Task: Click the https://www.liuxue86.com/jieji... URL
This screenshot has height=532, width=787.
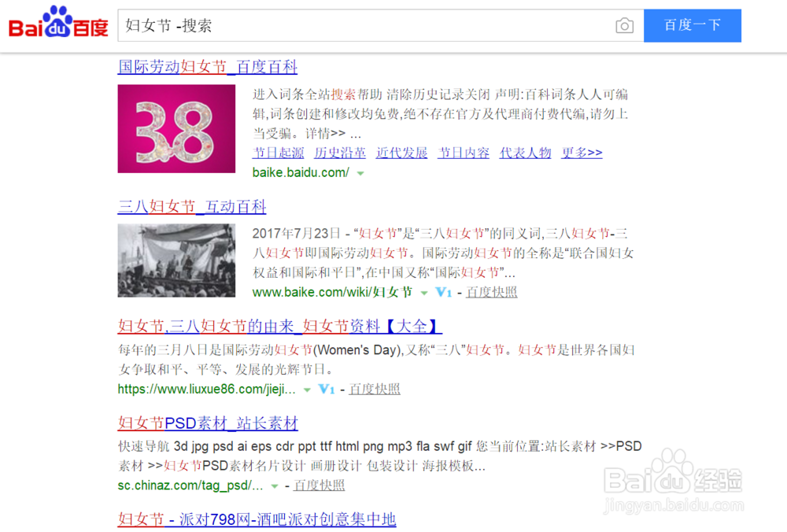Action: [x=207, y=389]
